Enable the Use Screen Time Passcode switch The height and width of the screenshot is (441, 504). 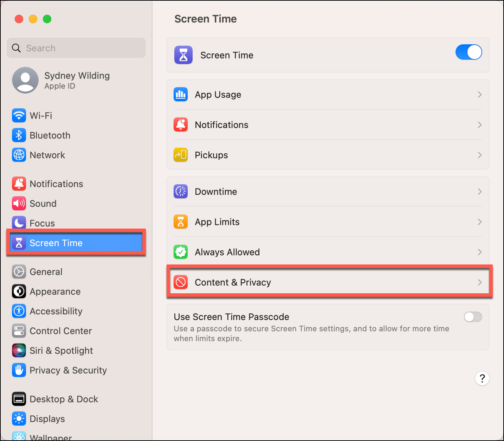473,317
